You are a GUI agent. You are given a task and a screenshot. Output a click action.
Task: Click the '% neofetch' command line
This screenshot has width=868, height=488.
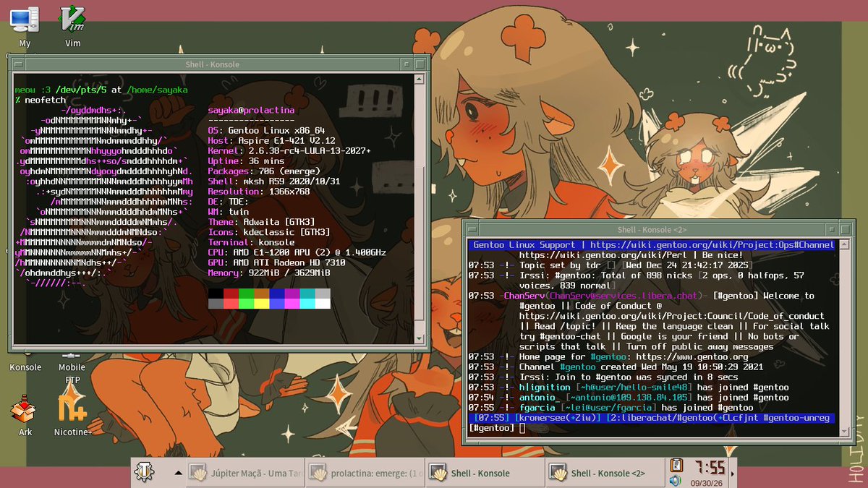point(40,100)
